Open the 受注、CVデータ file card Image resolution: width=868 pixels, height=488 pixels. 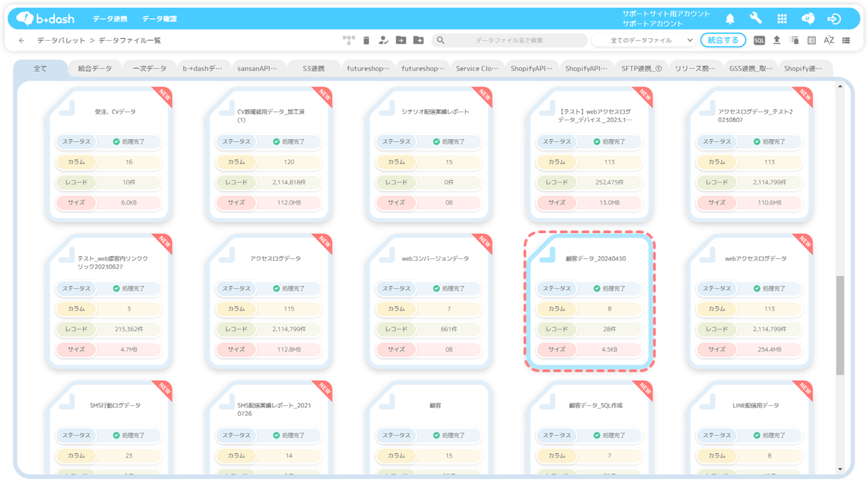tap(109, 153)
